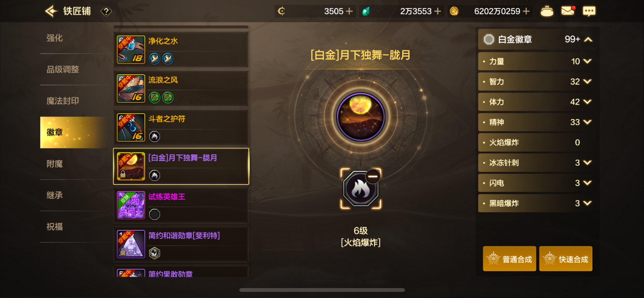644x298 pixels.
Task: Expand the 力量 emblem list
Action: [x=587, y=61]
